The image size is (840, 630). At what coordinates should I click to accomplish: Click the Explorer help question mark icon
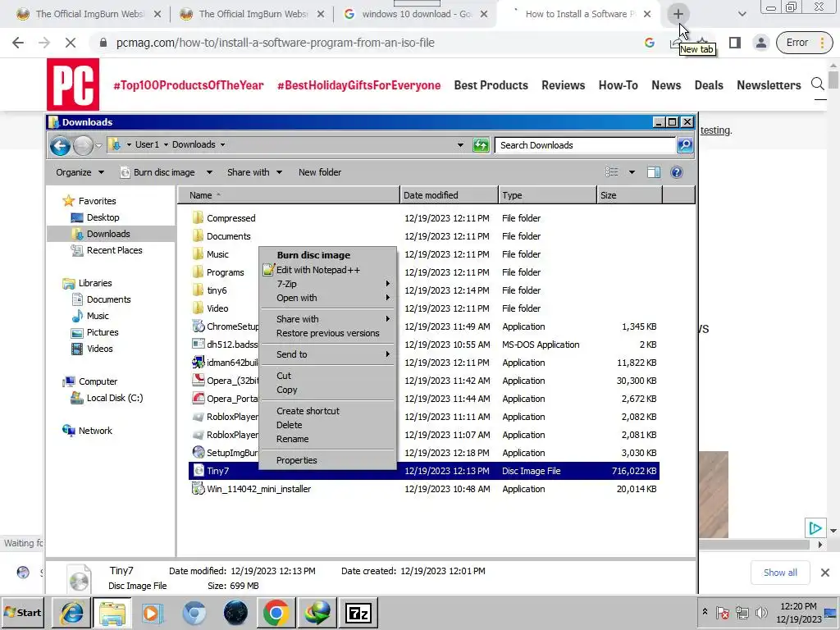click(x=677, y=172)
